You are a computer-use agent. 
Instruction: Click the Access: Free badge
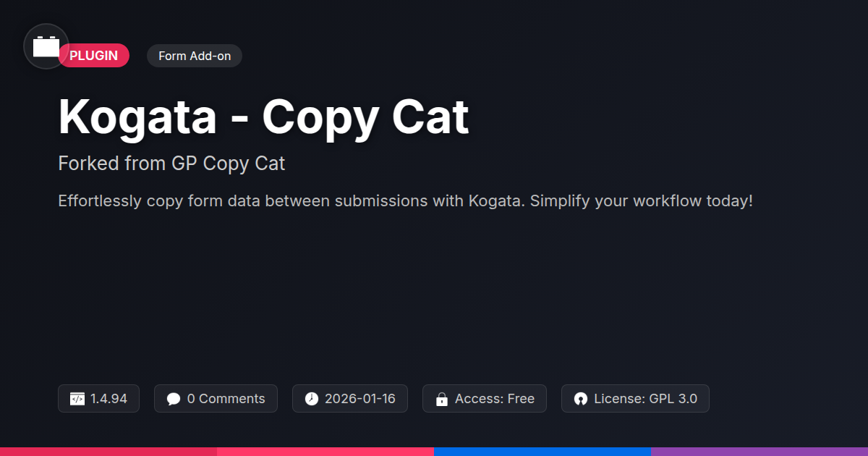click(x=485, y=399)
